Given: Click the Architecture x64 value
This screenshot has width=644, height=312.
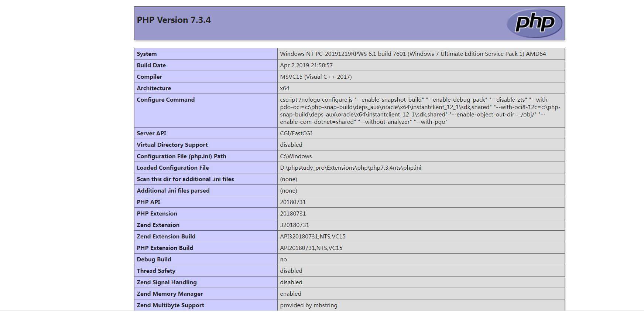Looking at the screenshot, I should tap(285, 88).
